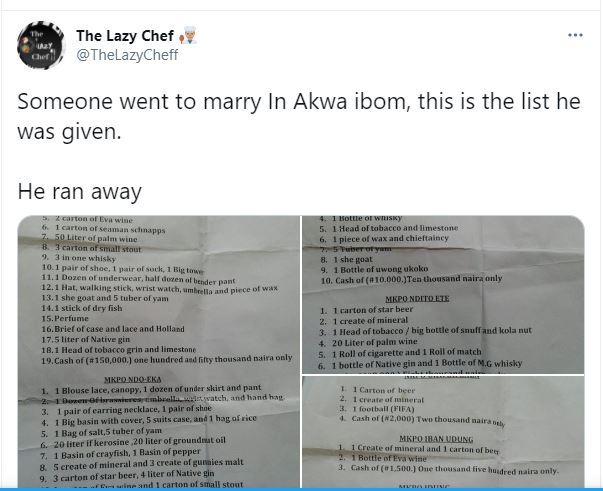The width and height of the screenshot is (603, 491).
Task: Open The Lazy Chef display name link
Action: (x=125, y=36)
